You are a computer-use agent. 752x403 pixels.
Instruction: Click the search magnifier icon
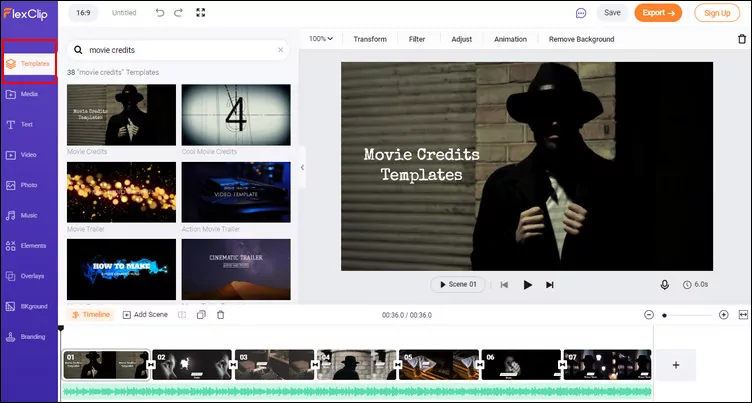click(x=78, y=50)
